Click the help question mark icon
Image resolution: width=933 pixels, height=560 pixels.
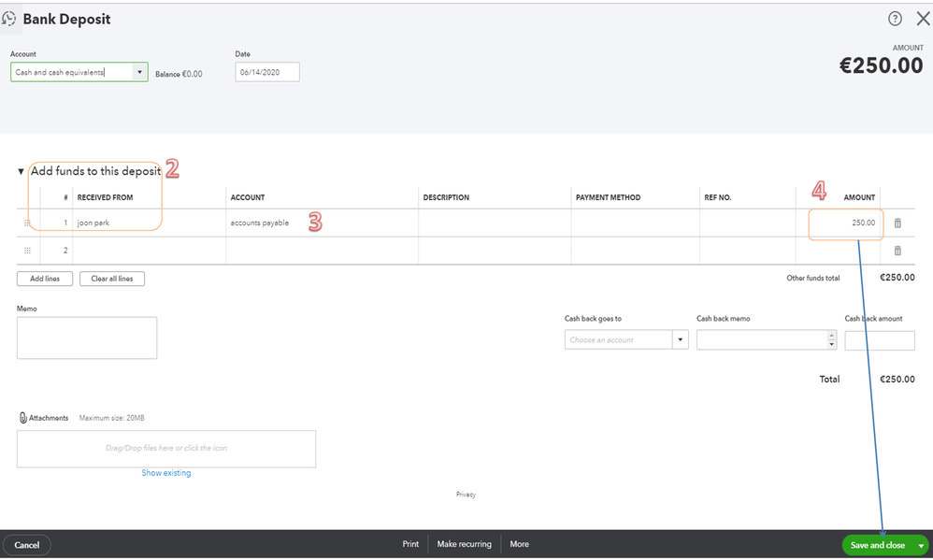pos(895,19)
